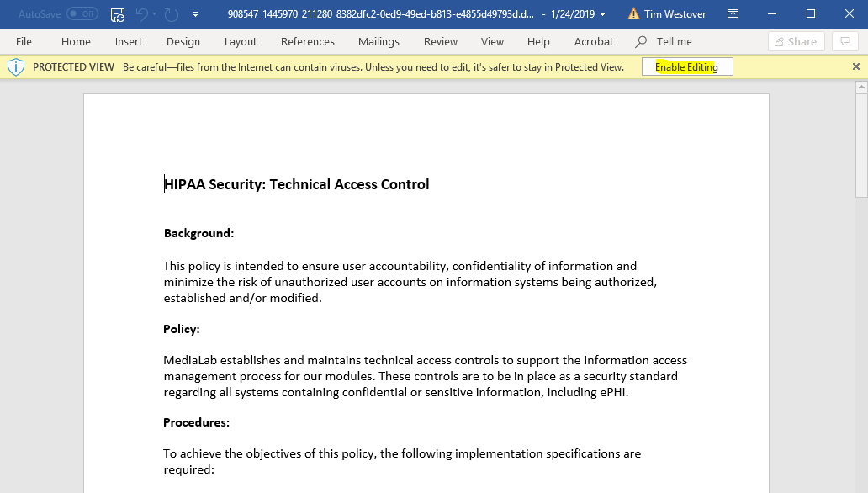
Task: Click the Share button
Action: 795,41
